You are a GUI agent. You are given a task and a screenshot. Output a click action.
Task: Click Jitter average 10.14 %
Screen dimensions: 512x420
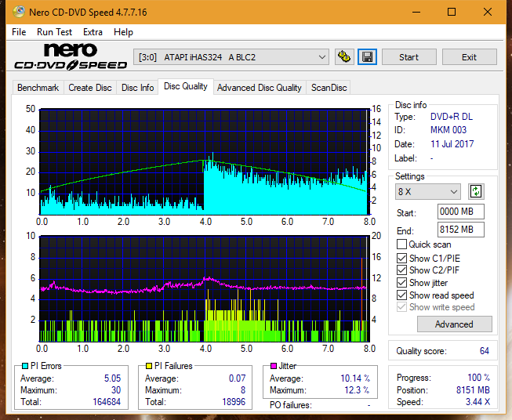[x=355, y=378]
